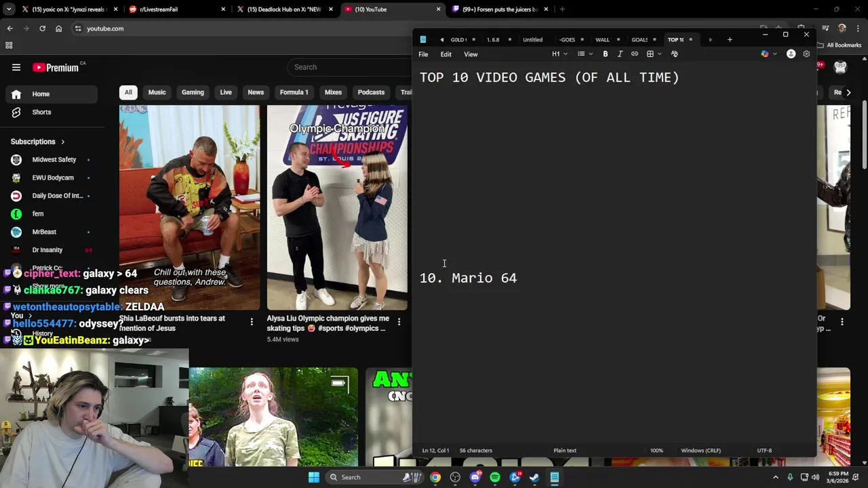Open the table insert dropdown

click(x=654, y=54)
